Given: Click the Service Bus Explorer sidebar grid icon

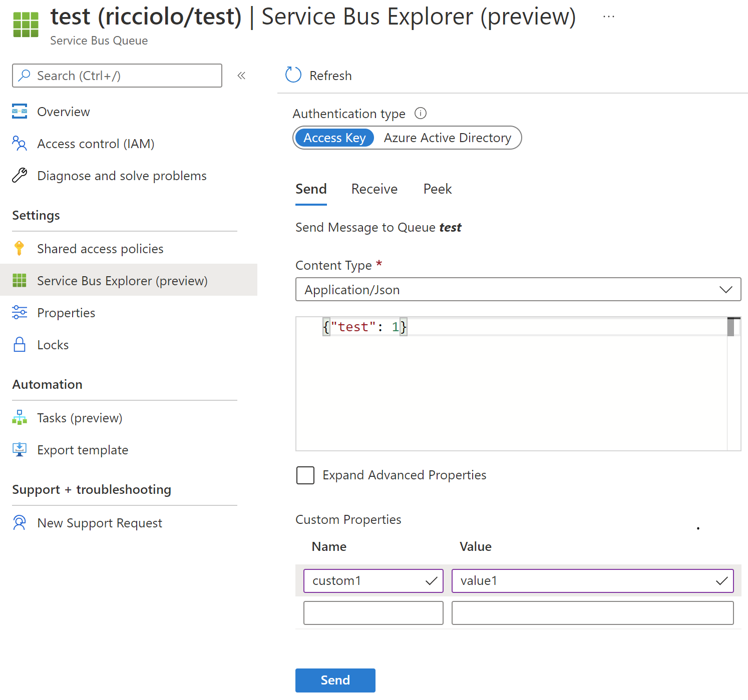Looking at the screenshot, I should (20, 280).
